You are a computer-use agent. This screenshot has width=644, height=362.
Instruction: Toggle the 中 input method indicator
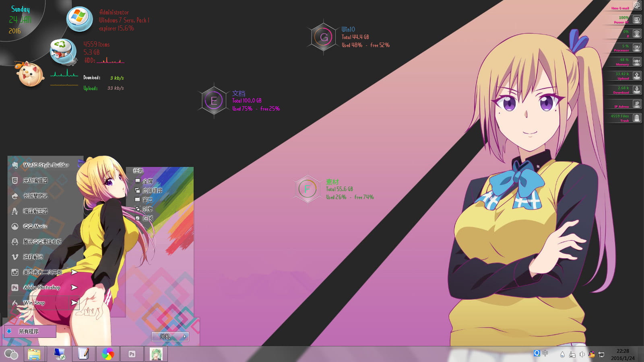(545, 353)
